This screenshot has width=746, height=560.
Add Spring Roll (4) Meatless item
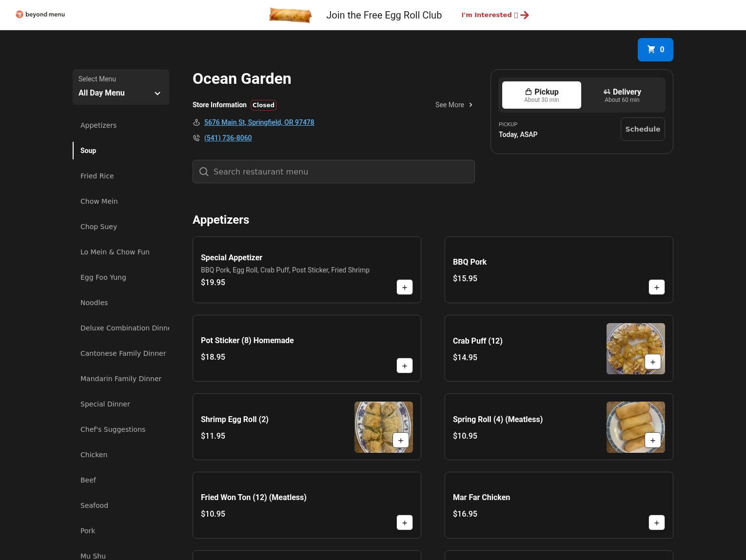[652, 441]
